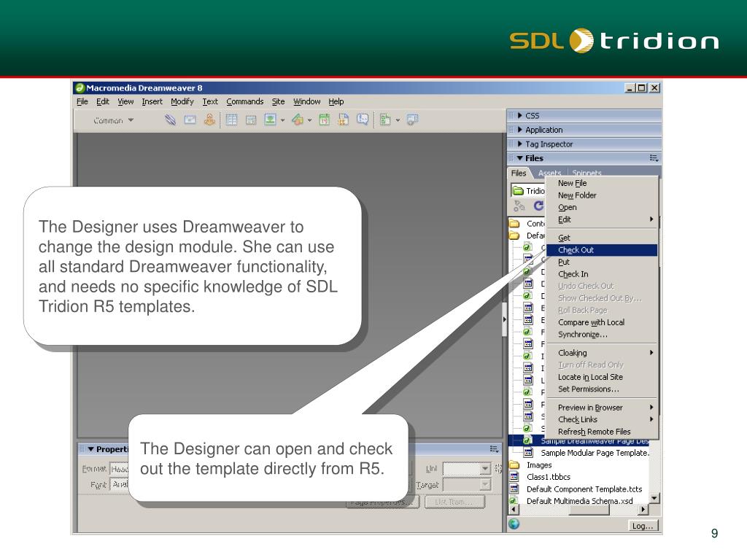
Task: Switch to the Snippets tab
Action: tap(587, 173)
